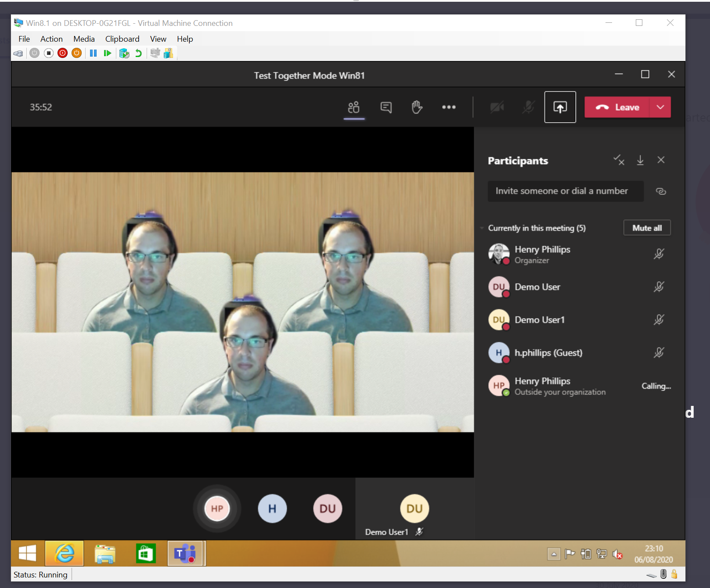Click the Invite someone or dial field
Image resolution: width=710 pixels, height=588 pixels.
(x=565, y=191)
